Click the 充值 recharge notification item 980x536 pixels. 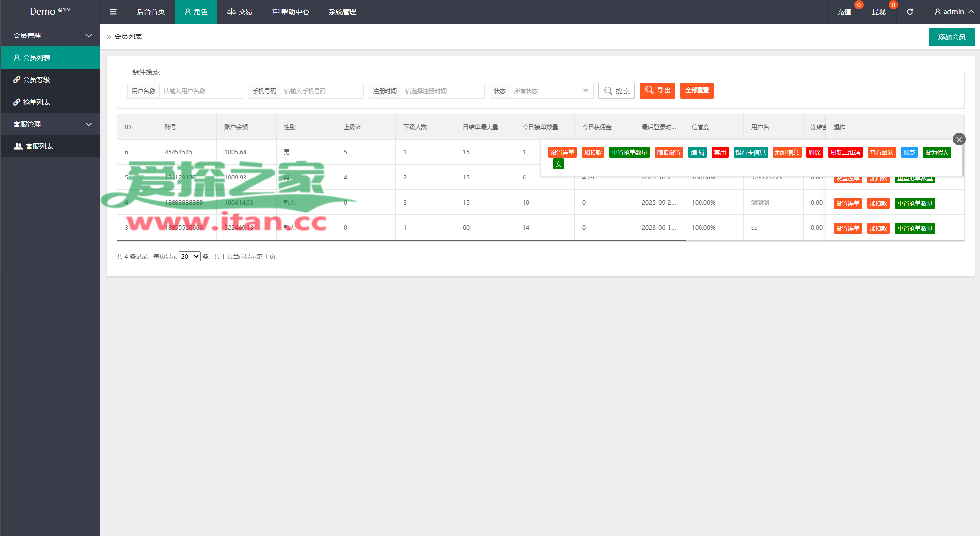pos(844,12)
